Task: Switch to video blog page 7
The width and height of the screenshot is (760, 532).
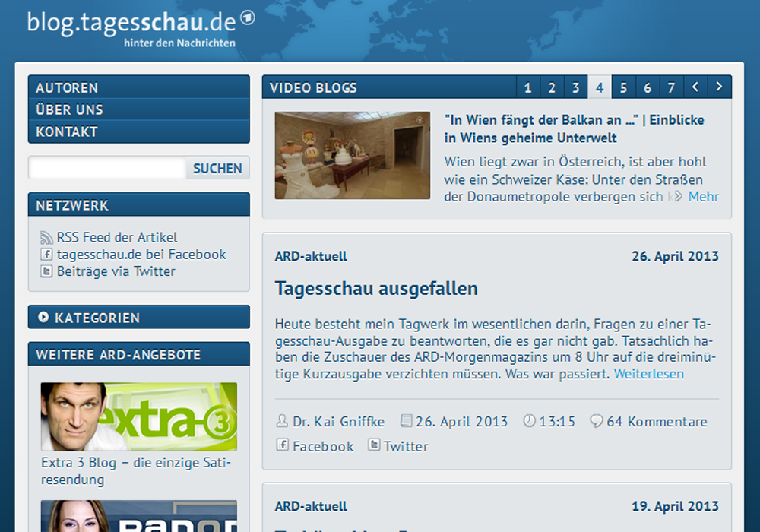Action: tap(671, 87)
